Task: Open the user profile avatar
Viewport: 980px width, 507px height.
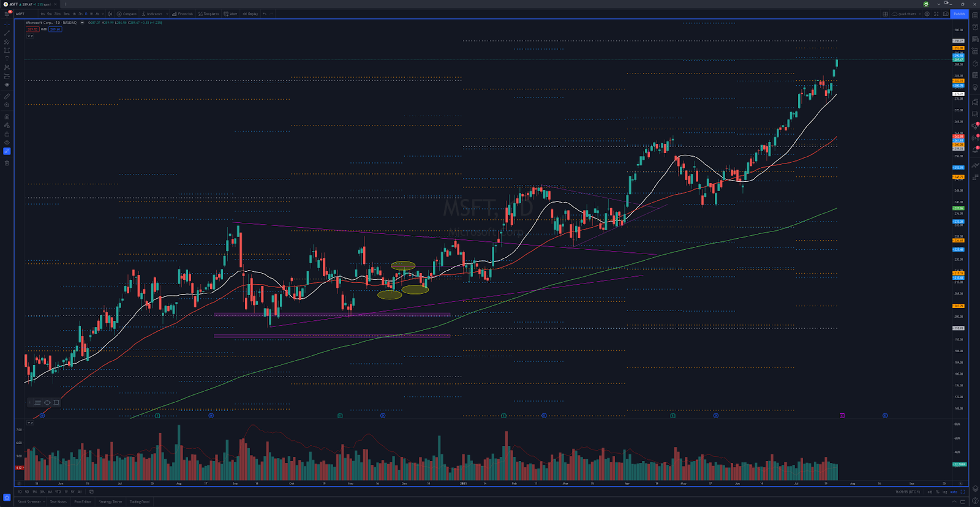Action: [x=926, y=4]
